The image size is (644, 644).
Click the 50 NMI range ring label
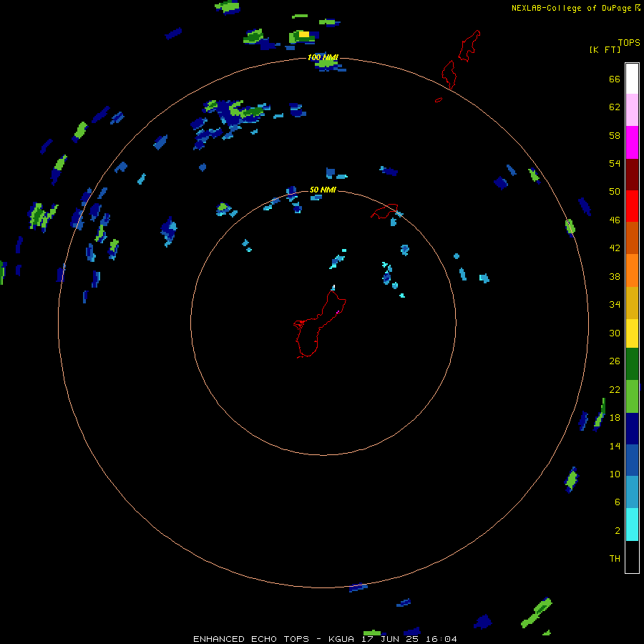[x=323, y=190]
